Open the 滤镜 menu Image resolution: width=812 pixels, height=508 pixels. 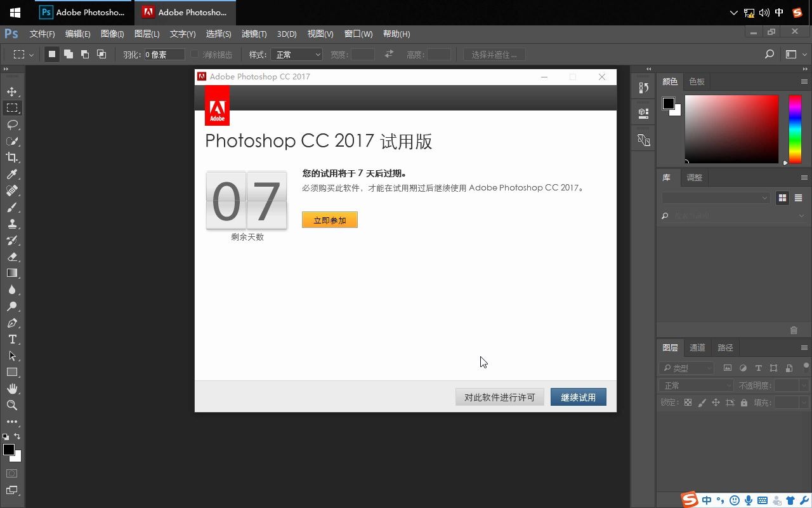point(254,34)
